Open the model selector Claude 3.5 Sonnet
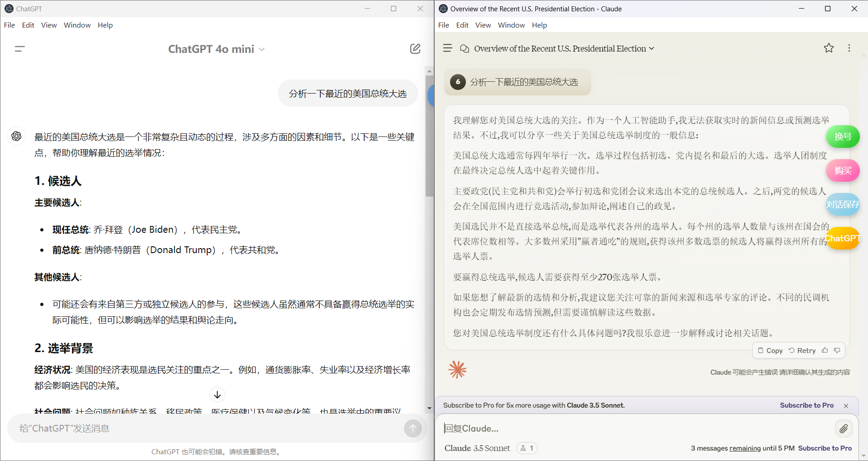The height and width of the screenshot is (461, 868). point(477,448)
